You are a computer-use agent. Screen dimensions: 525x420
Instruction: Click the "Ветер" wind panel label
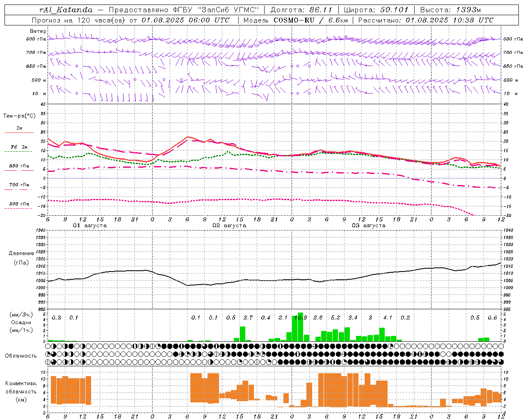click(38, 31)
